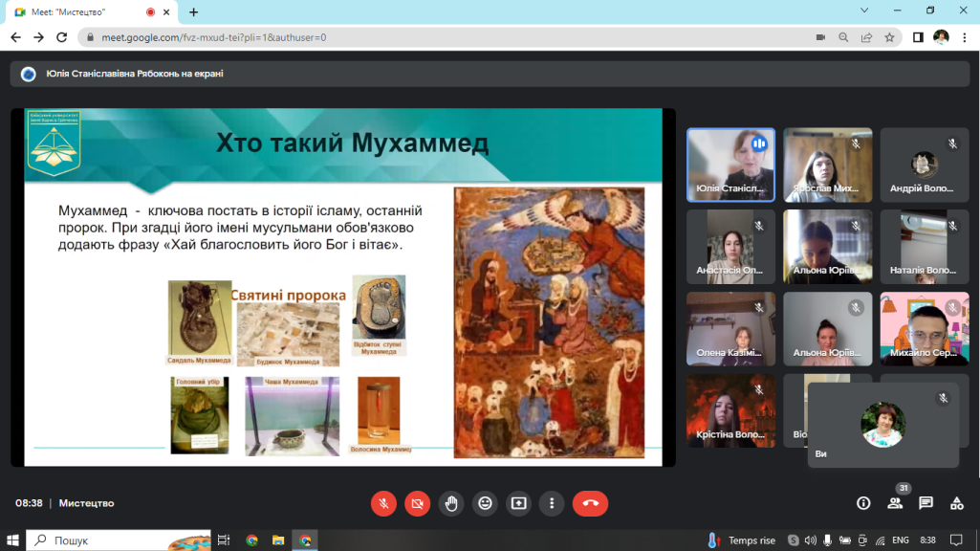Unmute the microphone in Meet
Viewport: 980px width, 551px height.
point(383,503)
